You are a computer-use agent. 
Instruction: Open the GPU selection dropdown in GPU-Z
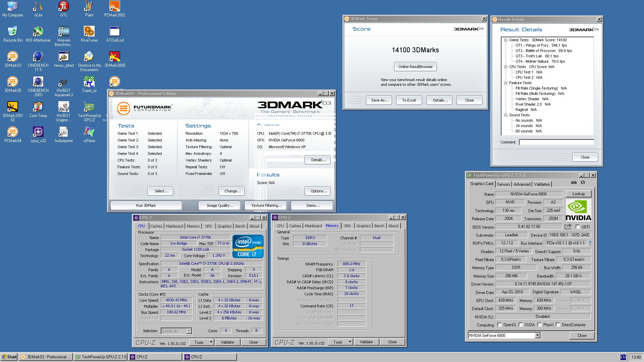point(537,335)
